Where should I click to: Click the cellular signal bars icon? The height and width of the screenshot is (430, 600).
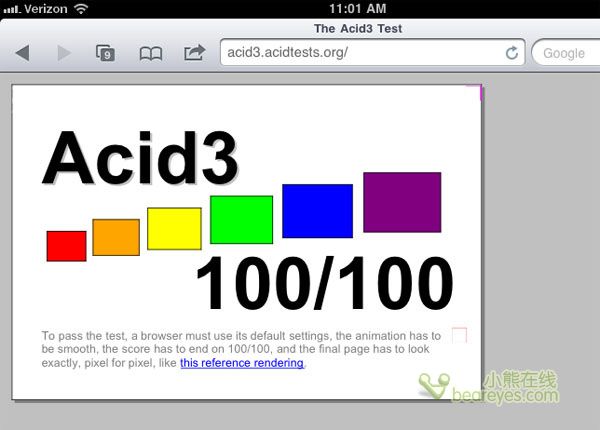pos(11,9)
